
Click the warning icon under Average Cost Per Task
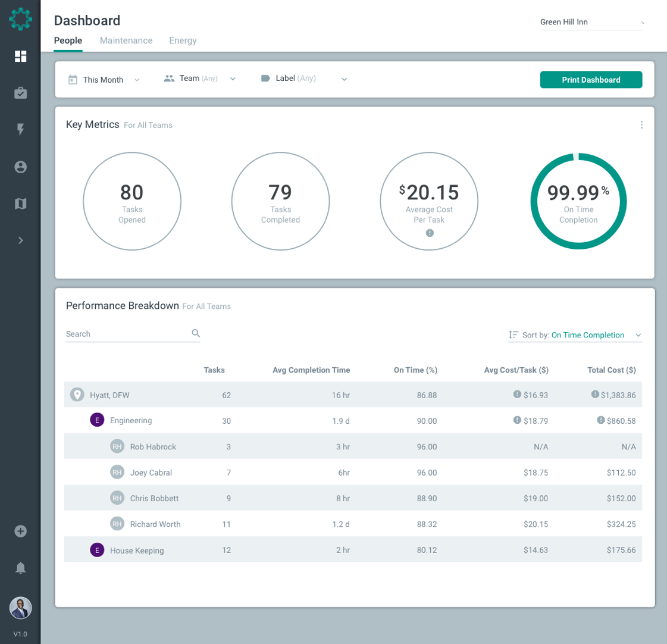[x=429, y=233]
